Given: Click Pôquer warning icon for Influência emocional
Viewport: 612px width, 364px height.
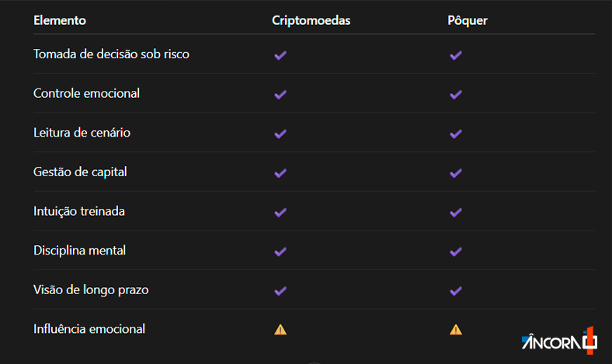Looking at the screenshot, I should click(x=455, y=330).
